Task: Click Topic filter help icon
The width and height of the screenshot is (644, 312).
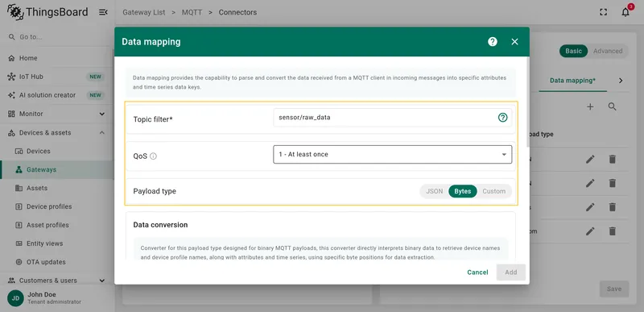Action: [502, 118]
